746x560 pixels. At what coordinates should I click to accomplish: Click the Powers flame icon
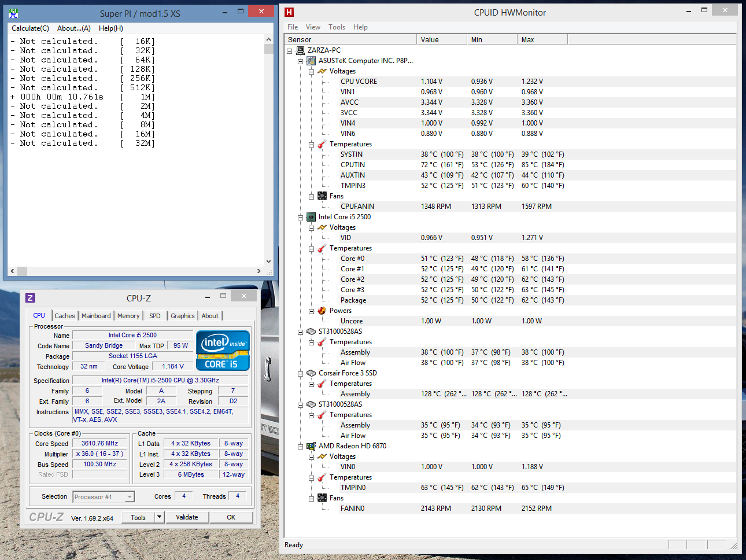point(322,311)
